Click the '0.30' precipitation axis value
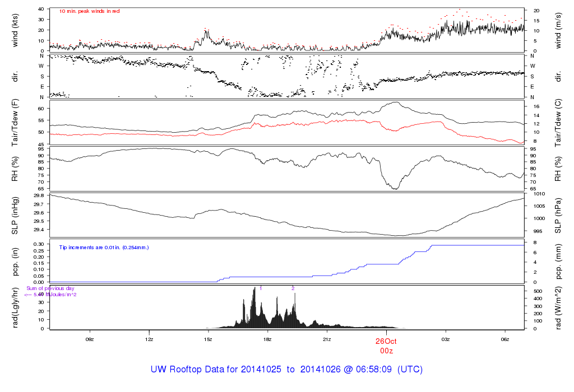 [x=39, y=244]
